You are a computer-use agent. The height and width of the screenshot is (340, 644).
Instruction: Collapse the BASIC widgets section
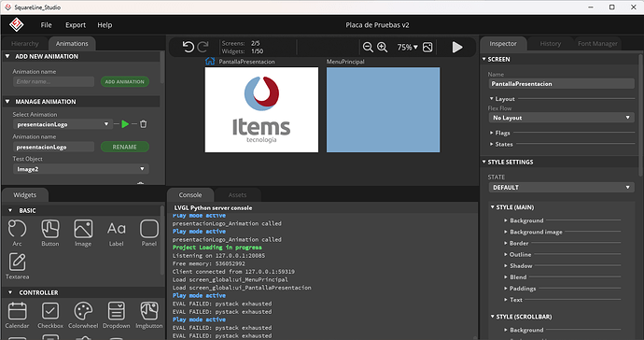coord(10,210)
